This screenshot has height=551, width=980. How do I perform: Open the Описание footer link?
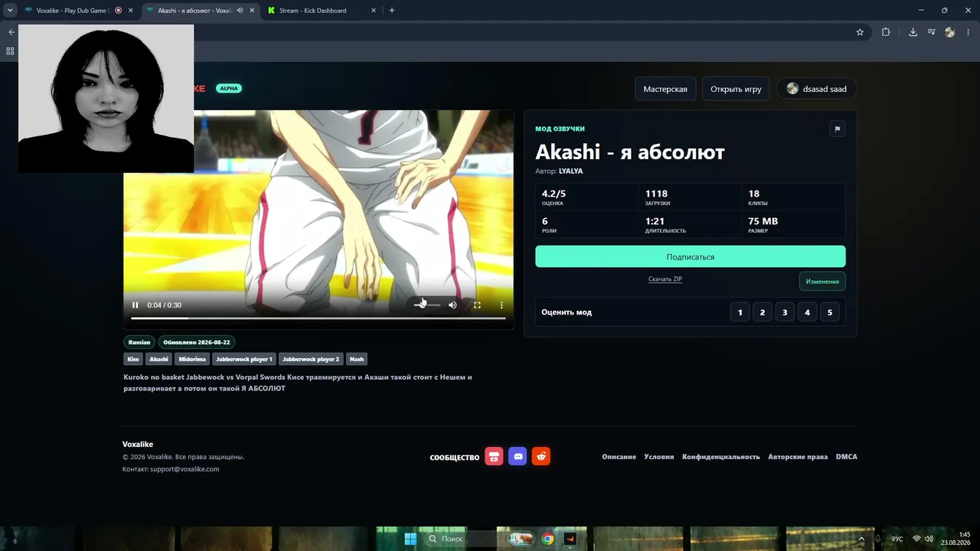click(619, 457)
